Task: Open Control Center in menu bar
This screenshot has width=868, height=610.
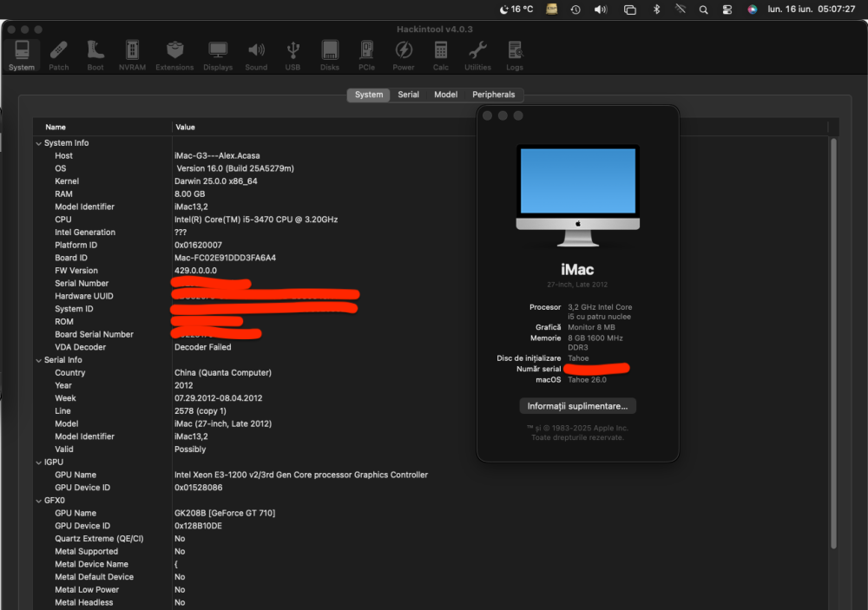Action: click(727, 10)
